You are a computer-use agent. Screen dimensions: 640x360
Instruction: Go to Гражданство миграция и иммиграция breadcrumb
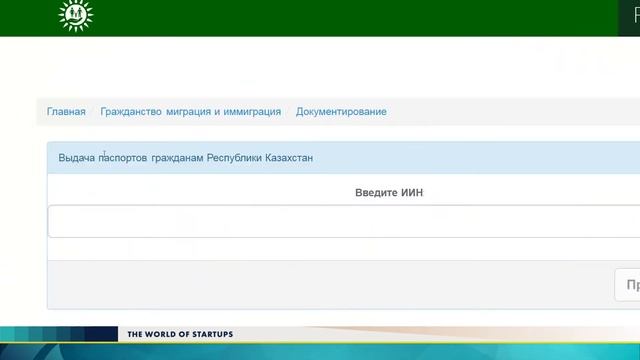point(191,111)
